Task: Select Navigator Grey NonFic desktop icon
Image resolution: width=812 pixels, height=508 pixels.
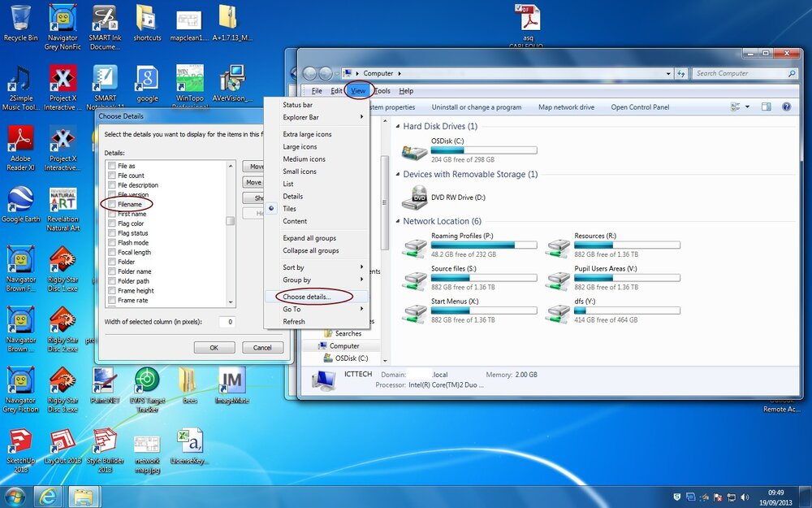Action: click(63, 27)
